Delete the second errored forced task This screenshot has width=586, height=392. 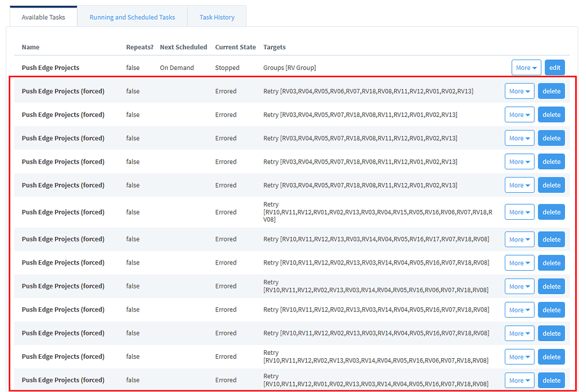coord(551,114)
